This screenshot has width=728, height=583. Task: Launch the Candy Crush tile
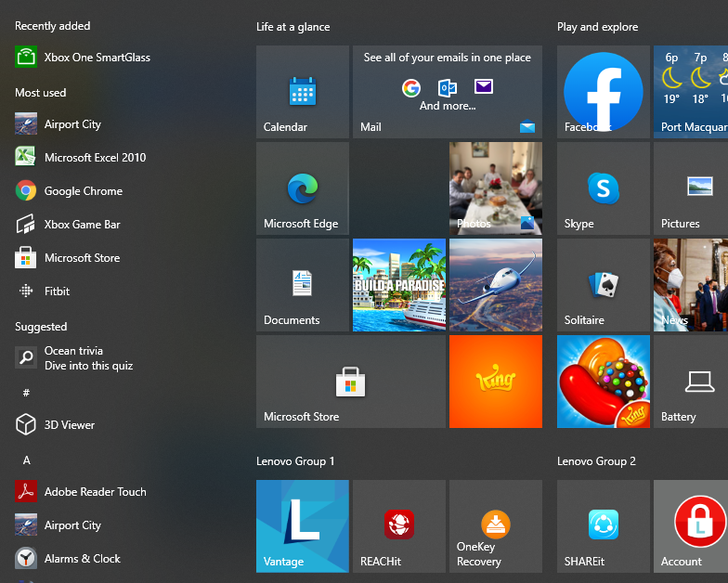point(604,382)
